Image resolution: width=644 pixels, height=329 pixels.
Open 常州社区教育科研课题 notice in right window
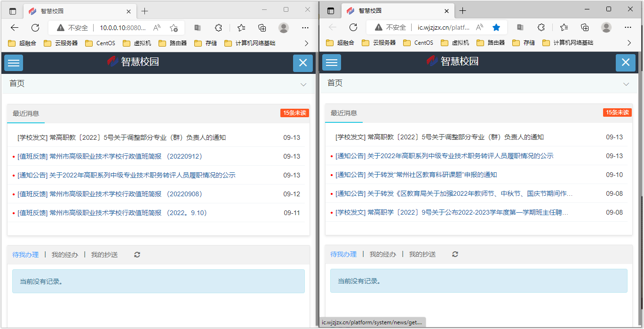416,175
